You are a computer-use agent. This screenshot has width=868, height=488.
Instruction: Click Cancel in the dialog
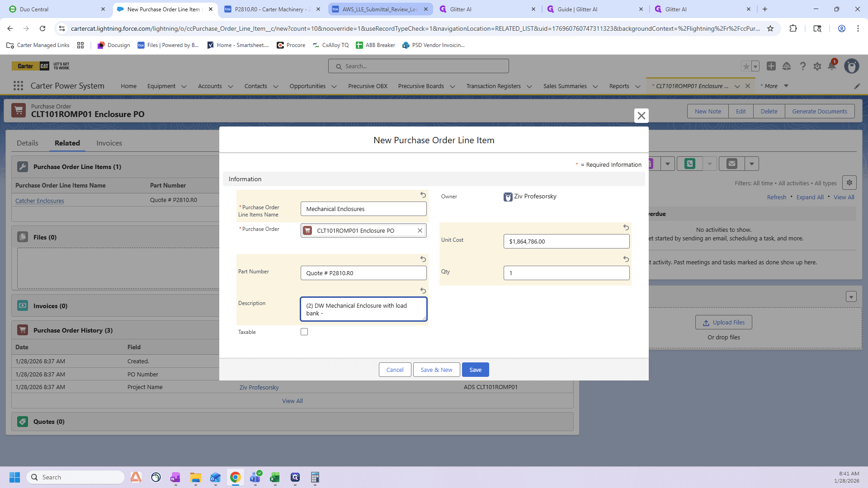tap(395, 370)
